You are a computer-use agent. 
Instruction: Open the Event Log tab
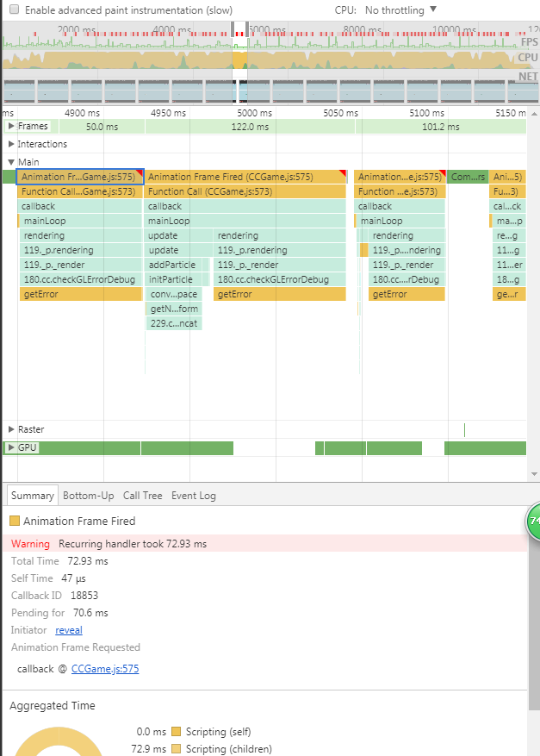193,495
